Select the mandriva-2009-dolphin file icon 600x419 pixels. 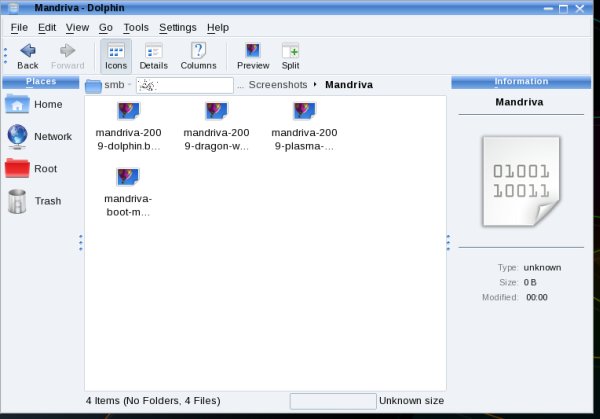click(x=128, y=112)
